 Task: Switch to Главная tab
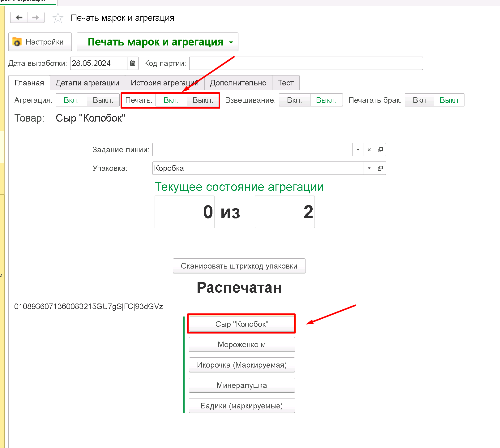click(29, 83)
